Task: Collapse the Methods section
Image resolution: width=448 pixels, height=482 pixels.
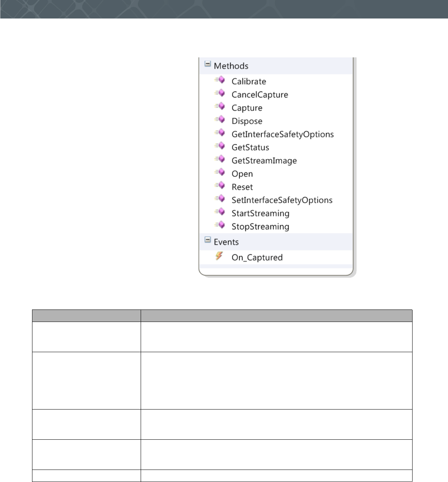Action: [x=207, y=64]
